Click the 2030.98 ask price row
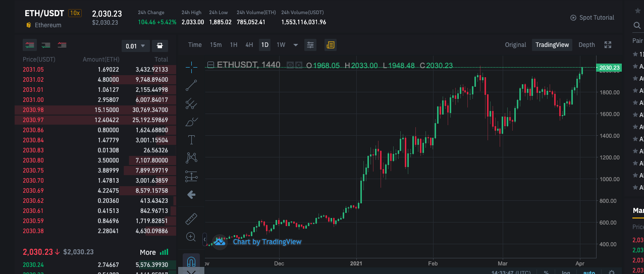644x274 pixels. point(96,110)
